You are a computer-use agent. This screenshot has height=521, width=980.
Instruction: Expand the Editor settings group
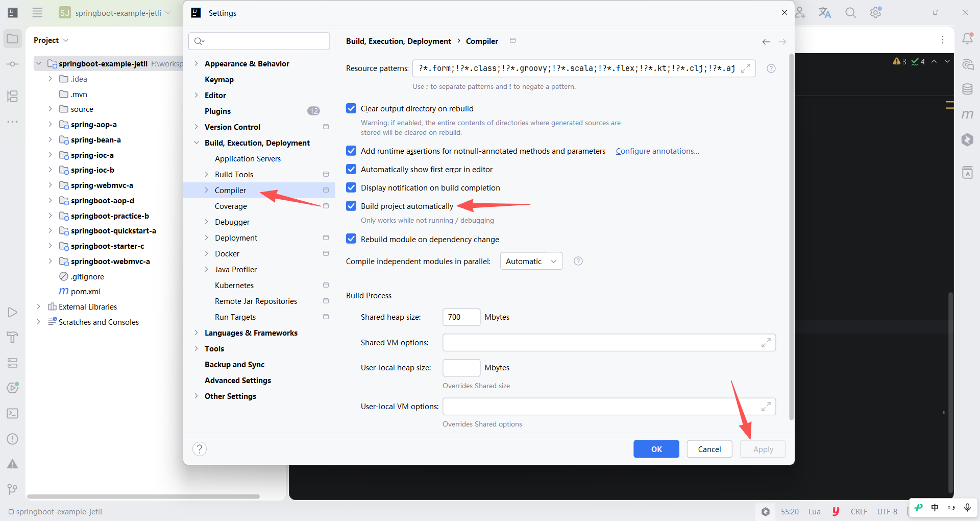[197, 95]
